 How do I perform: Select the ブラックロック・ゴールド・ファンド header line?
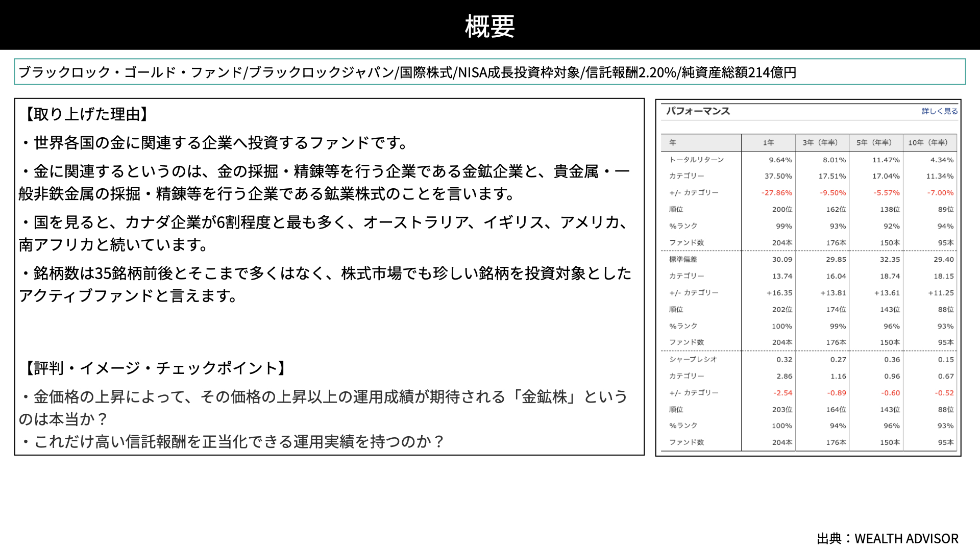tap(407, 72)
